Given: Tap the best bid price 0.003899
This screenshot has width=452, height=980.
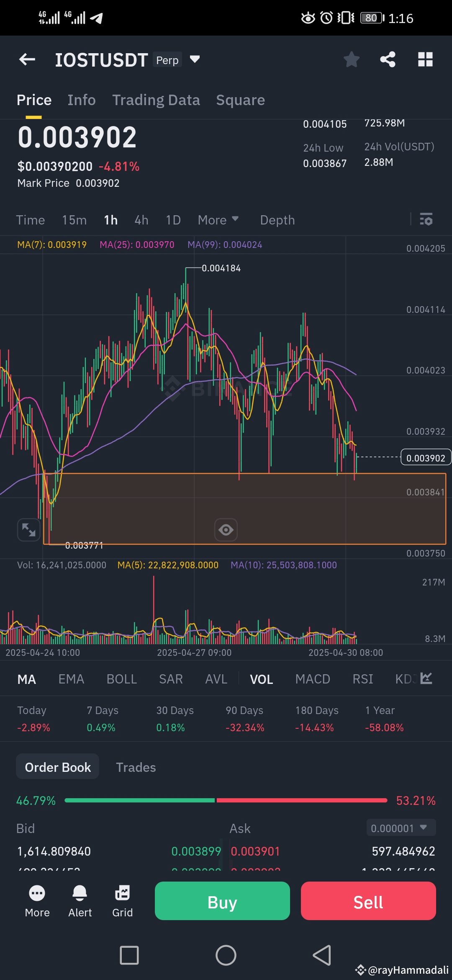Looking at the screenshot, I should point(196,851).
